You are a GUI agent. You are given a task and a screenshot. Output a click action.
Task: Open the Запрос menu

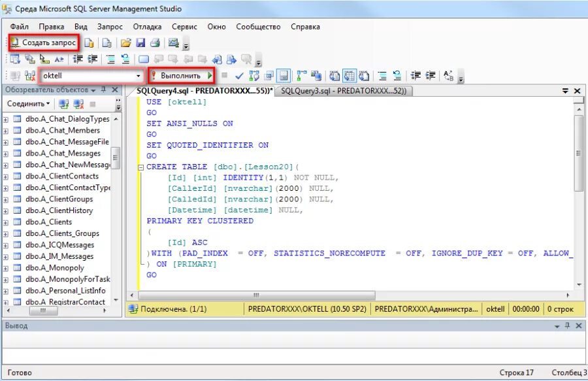click(110, 27)
